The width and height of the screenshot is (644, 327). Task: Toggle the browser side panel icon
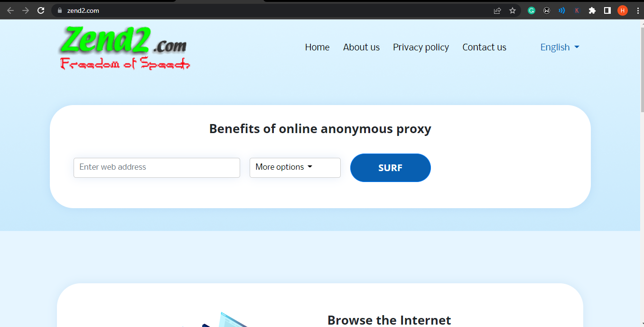(x=607, y=10)
